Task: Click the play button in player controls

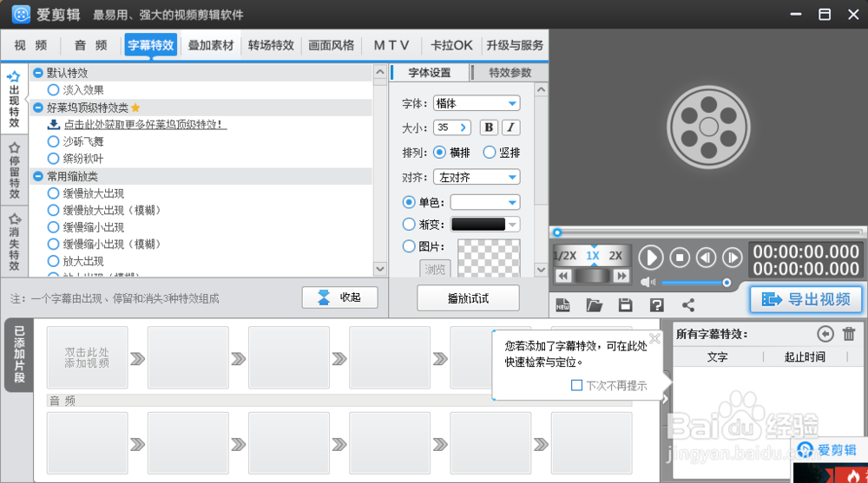Action: click(650, 258)
